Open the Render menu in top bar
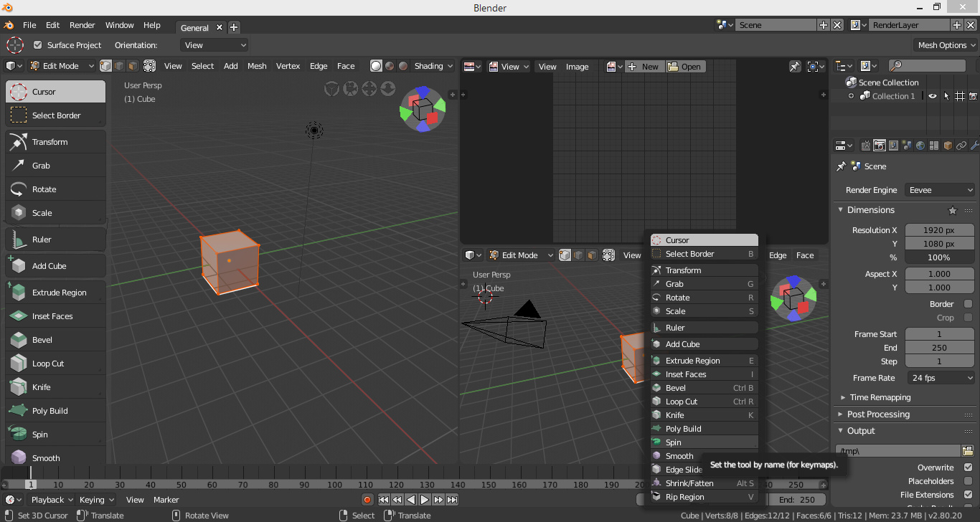The width and height of the screenshot is (980, 522). [x=82, y=25]
